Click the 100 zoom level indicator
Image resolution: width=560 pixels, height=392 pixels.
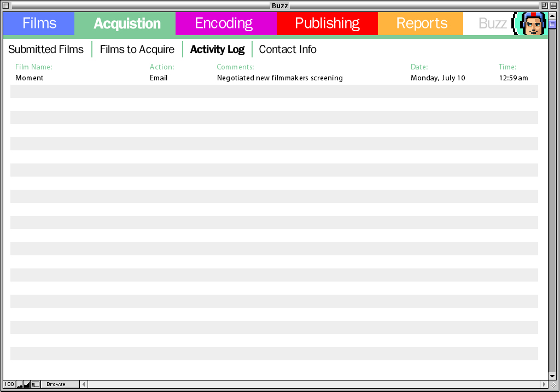(x=9, y=384)
